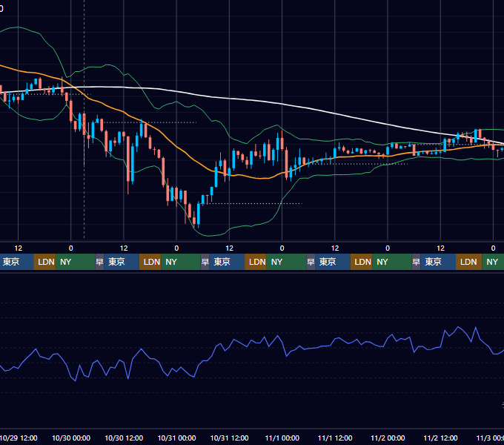This screenshot has width=504, height=445.
Task: Click the 10/30 12:00 date label
Action: point(124,438)
